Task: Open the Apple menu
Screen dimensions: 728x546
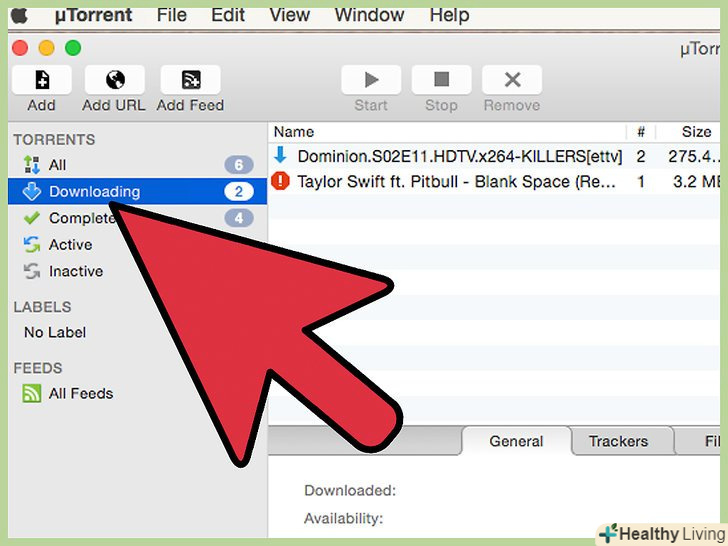Action: point(19,15)
